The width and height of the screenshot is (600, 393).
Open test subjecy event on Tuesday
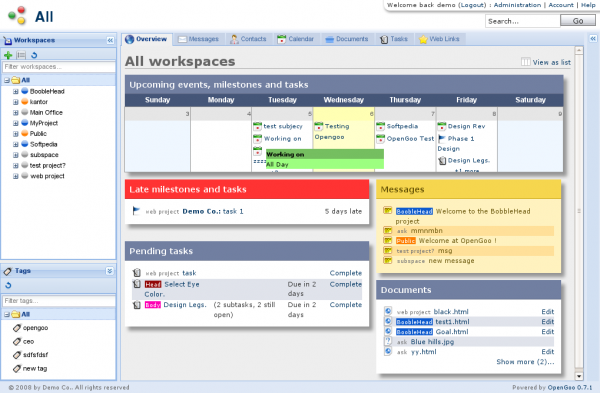283,126
